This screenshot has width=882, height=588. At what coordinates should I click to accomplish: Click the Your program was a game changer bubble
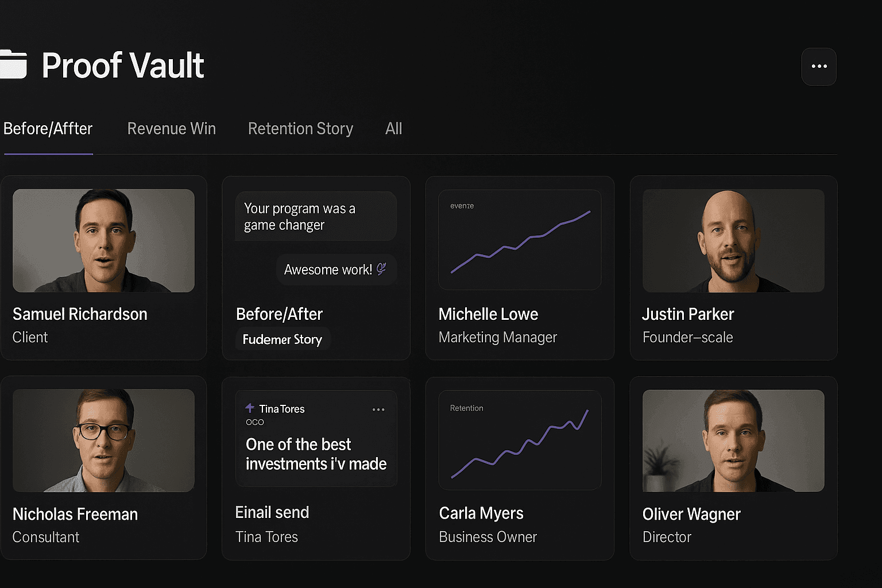[315, 216]
